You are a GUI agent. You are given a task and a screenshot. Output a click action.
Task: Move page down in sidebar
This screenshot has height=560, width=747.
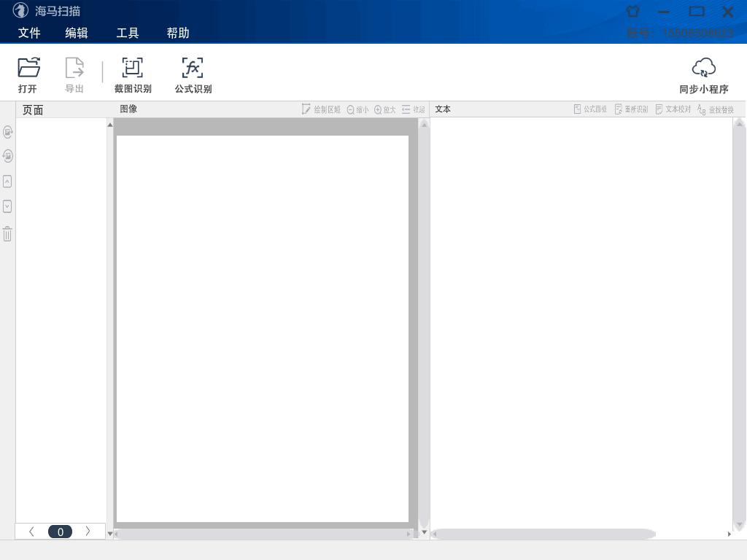click(x=7, y=206)
